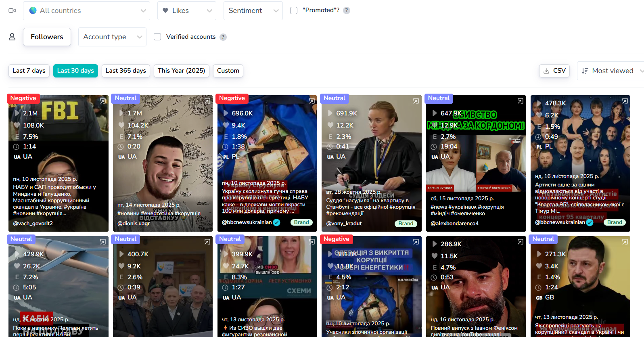This screenshot has width=644, height=337.
Task: Click help icon beside Verified accounts
Action: coord(223,37)
